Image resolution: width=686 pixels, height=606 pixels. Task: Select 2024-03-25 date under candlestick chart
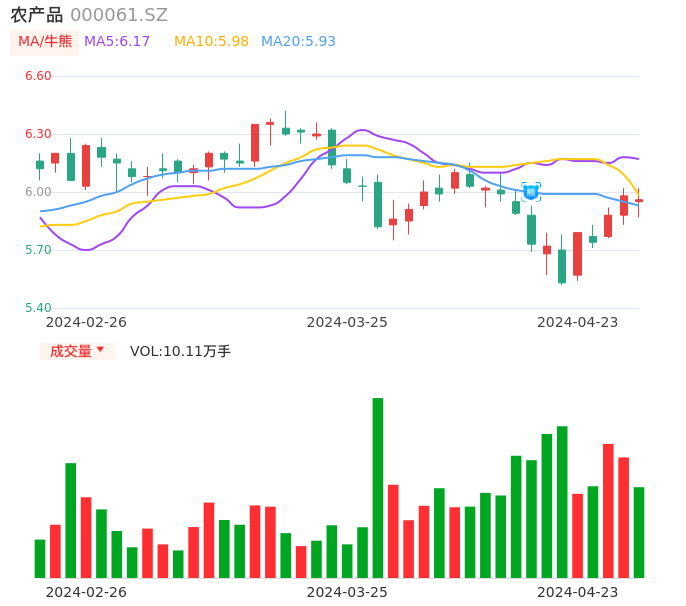coord(347,322)
